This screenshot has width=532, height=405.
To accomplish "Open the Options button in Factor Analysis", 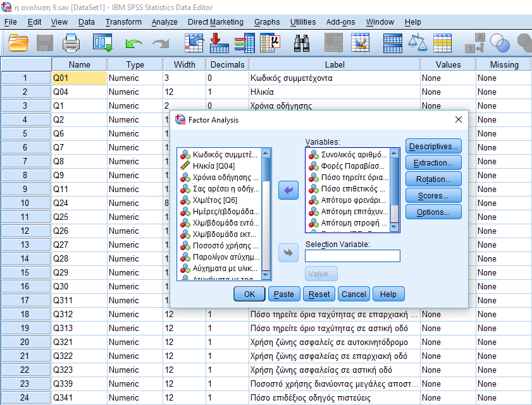I will pos(433,212).
